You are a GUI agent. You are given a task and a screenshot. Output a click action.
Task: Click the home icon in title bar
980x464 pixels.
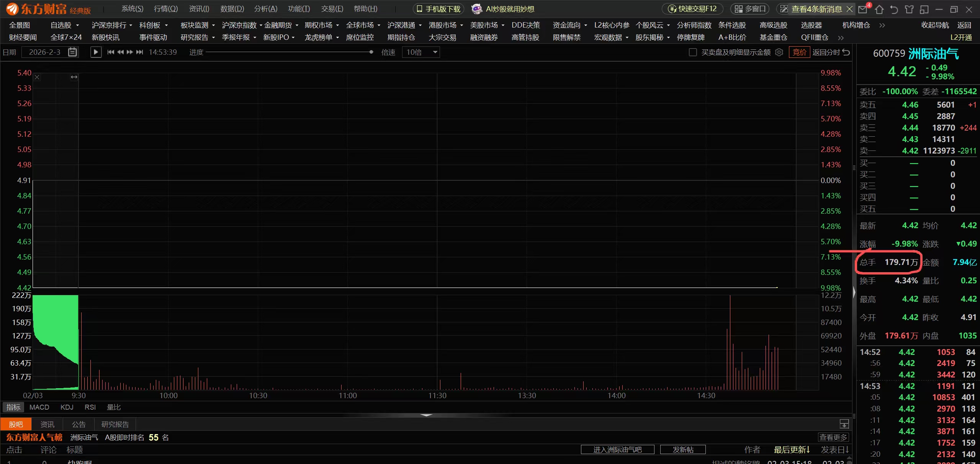pyautogui.click(x=879, y=9)
